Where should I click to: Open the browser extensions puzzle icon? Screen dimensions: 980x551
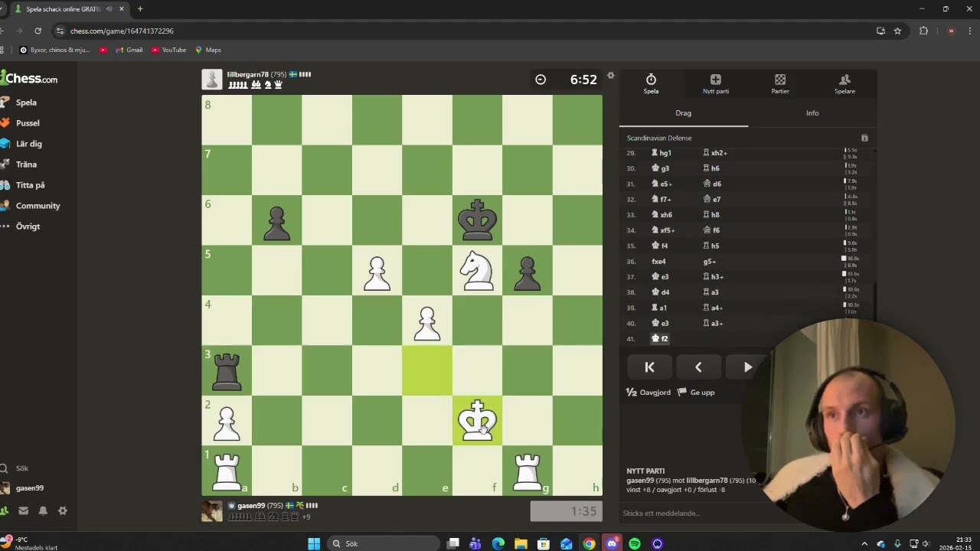tap(923, 31)
